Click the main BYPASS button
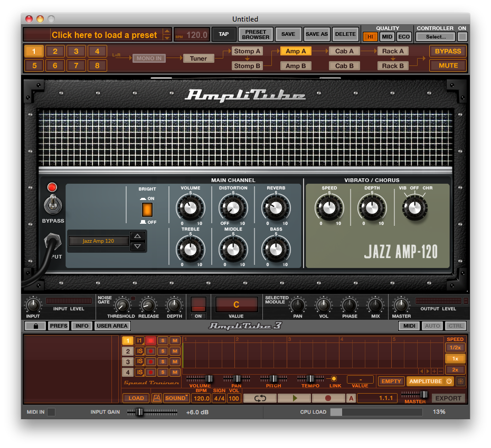 point(448,51)
